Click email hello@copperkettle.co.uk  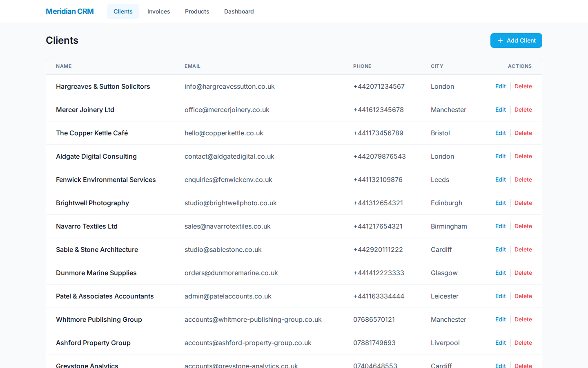224,133
